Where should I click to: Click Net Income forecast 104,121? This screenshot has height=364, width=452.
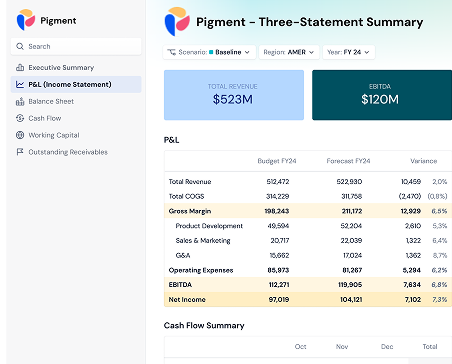[x=351, y=299]
